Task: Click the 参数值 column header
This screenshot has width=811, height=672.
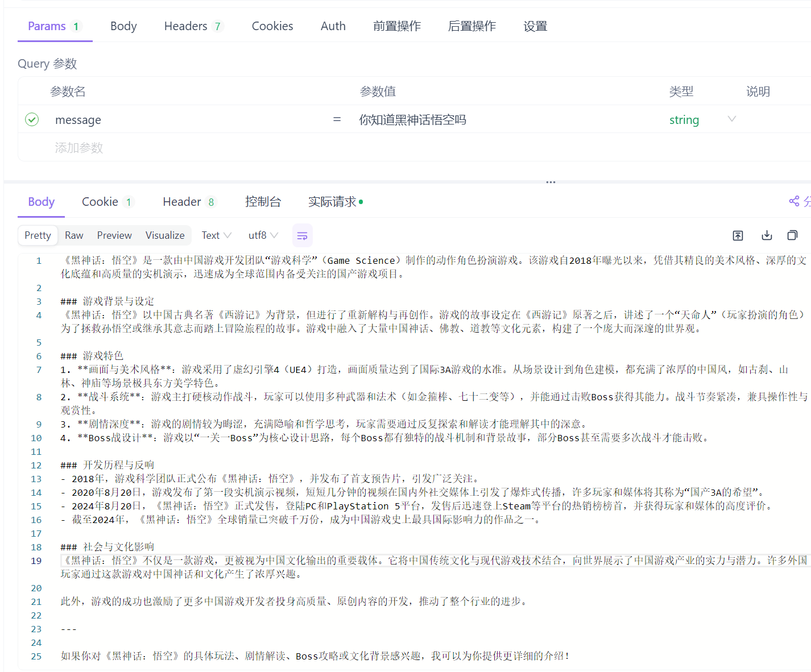Action: point(378,92)
